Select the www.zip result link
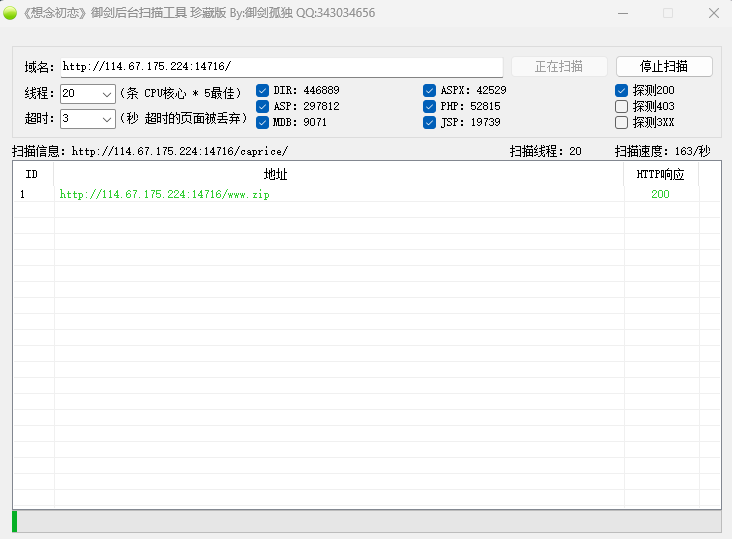This screenshot has height=539, width=732. click(x=165, y=194)
